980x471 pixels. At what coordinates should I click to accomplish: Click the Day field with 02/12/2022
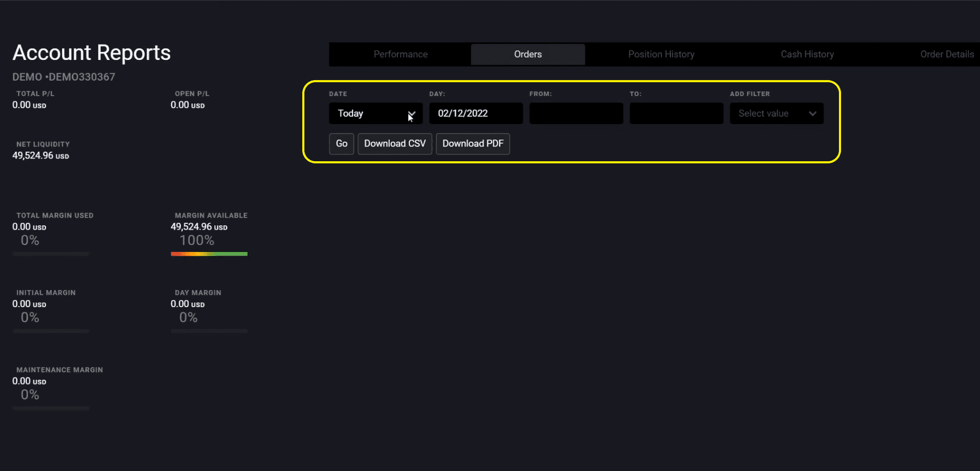[476, 114]
